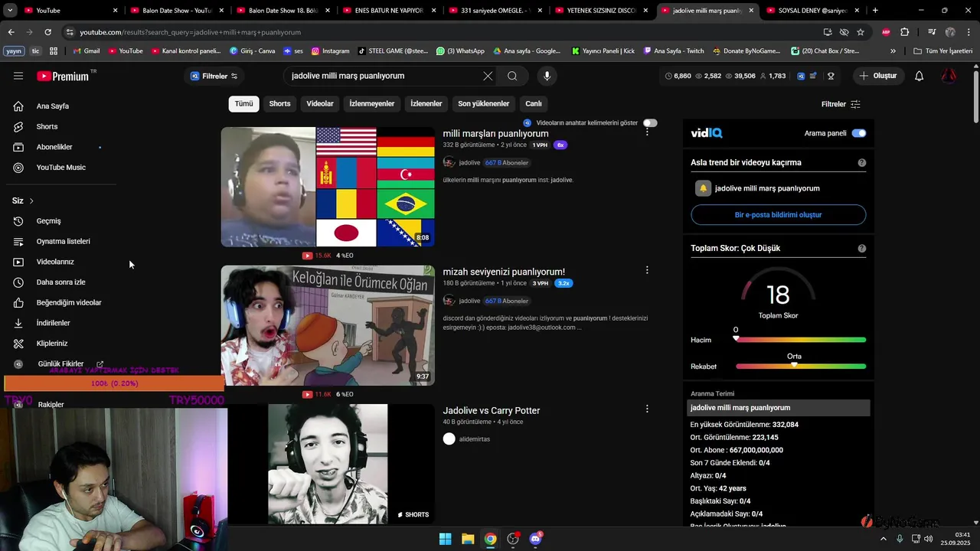Click the vidIQ blue IQ icon in header

[x=801, y=76]
